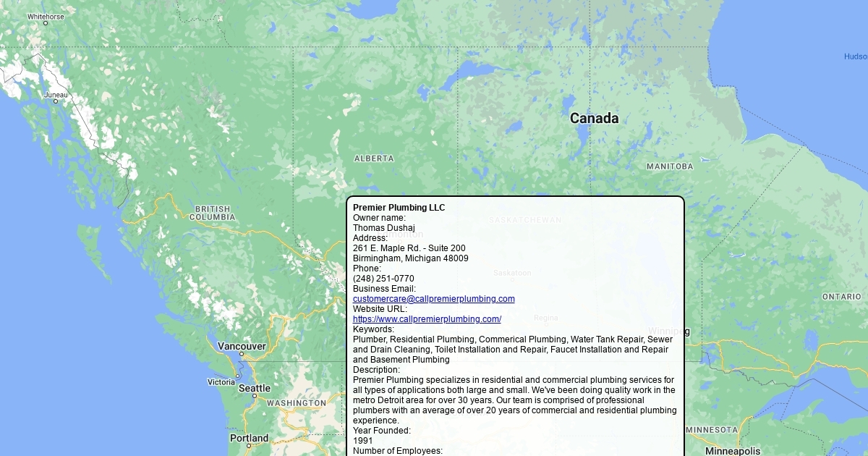Select the Juneau city marker
The height and width of the screenshot is (456, 868).
point(55,101)
